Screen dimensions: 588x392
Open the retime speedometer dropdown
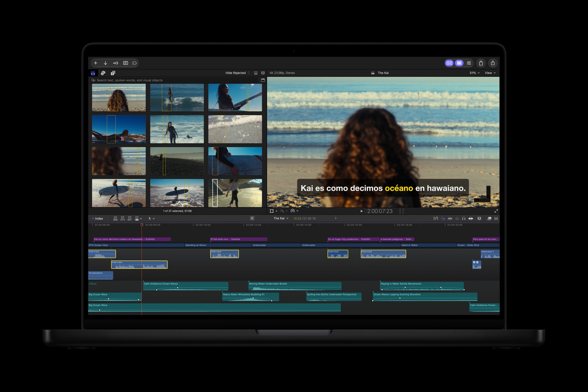coord(294,211)
